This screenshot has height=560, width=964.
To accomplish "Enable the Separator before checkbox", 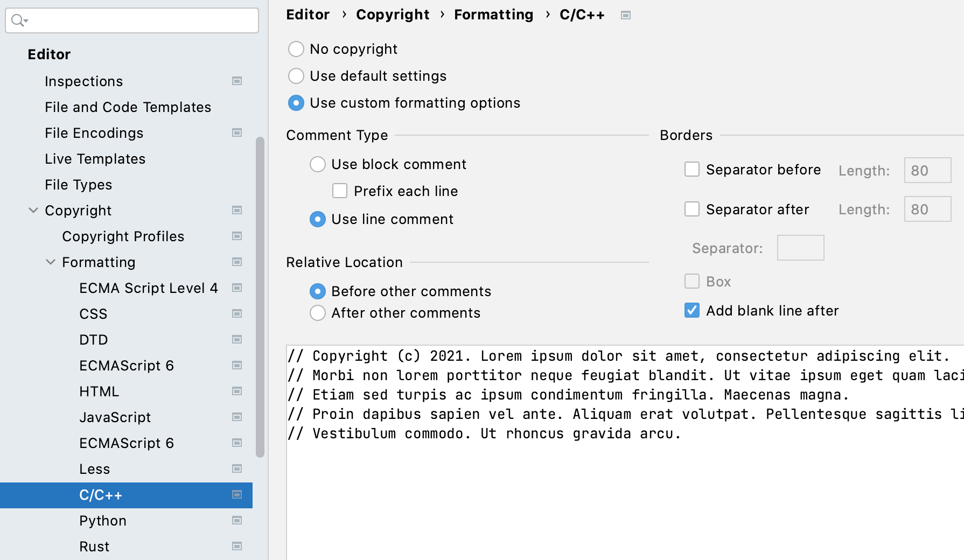I will [x=691, y=169].
